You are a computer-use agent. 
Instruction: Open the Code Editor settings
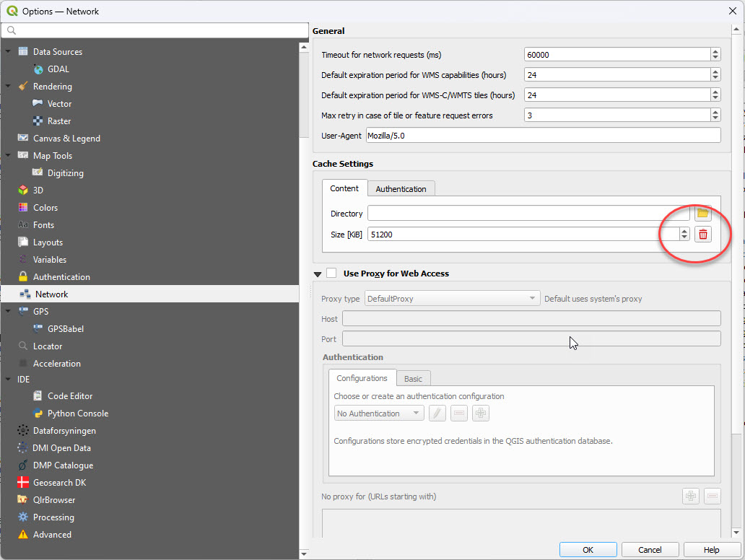(x=70, y=396)
